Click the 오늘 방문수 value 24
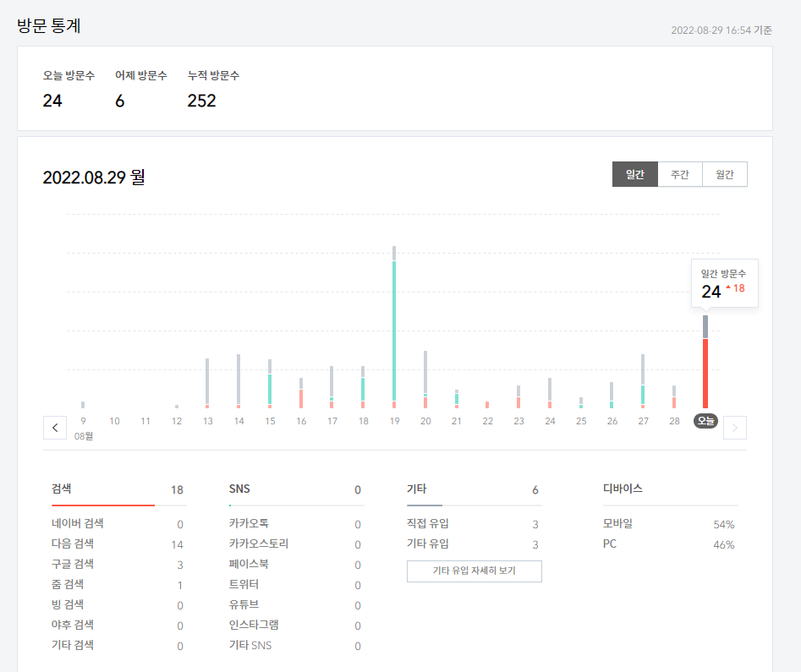 coord(52,101)
